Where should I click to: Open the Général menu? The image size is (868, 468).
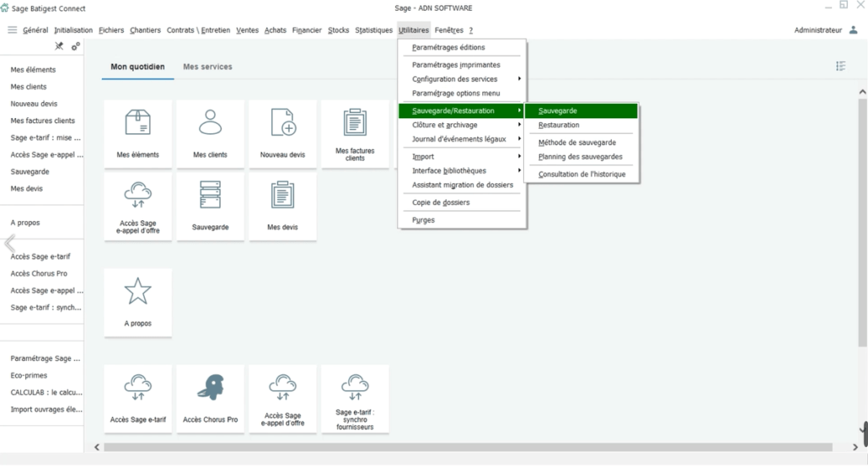coord(35,30)
